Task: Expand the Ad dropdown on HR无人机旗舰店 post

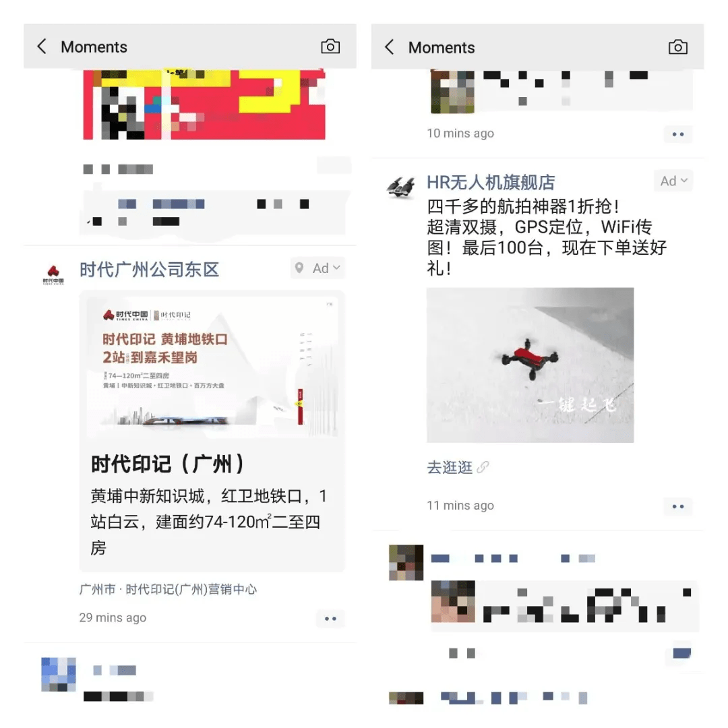Action: point(673,181)
